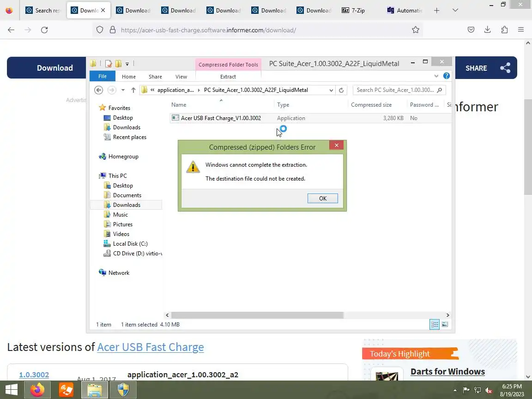This screenshot has width=532, height=399.
Task: Sort by Type column header
Action: click(311, 105)
